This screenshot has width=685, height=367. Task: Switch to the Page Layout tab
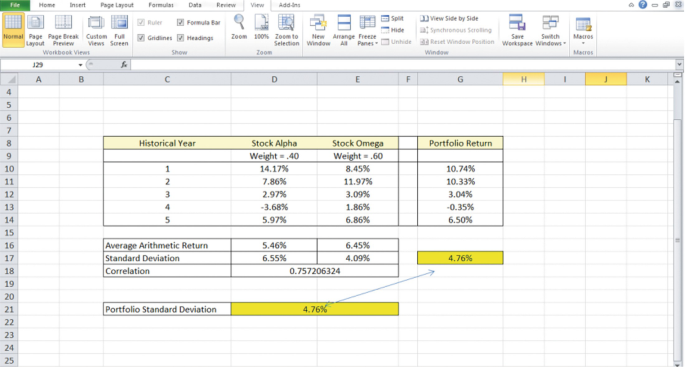[x=117, y=5]
